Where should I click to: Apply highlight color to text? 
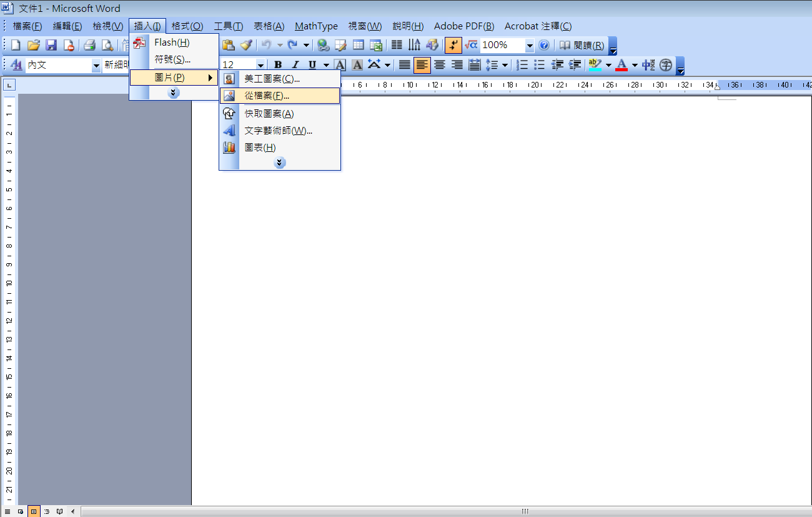595,64
